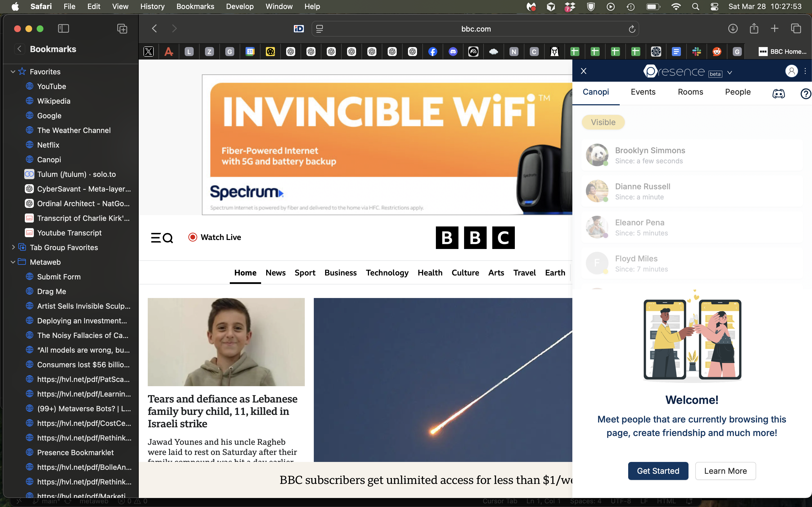Switch to the Events tab in Presence
812x507 pixels.
pyautogui.click(x=643, y=92)
